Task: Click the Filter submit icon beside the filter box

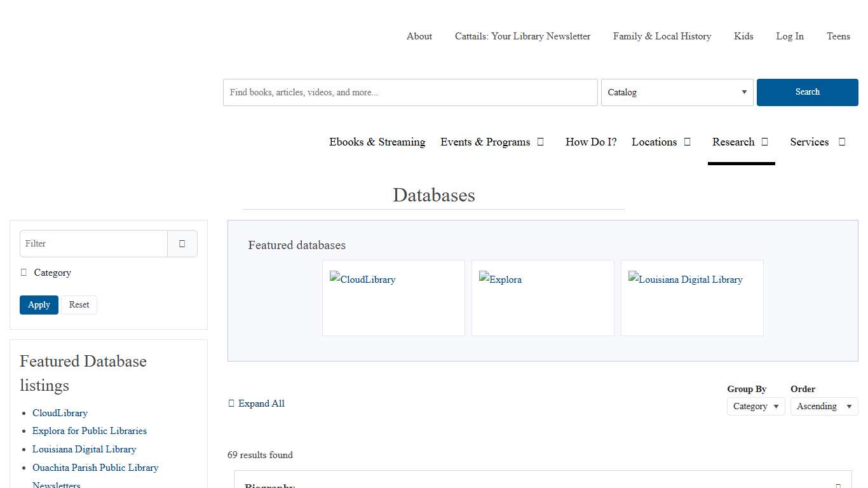Action: point(182,243)
